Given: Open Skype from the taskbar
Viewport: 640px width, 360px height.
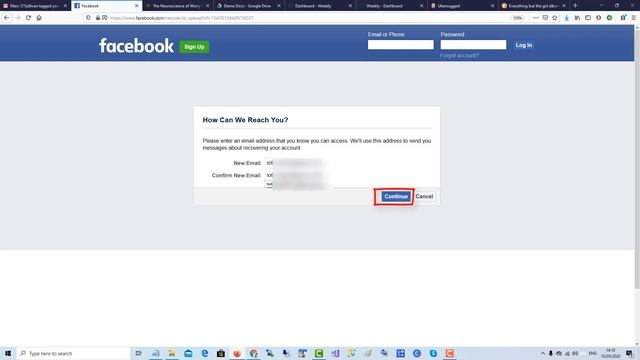Looking at the screenshot, I should coord(433,353).
